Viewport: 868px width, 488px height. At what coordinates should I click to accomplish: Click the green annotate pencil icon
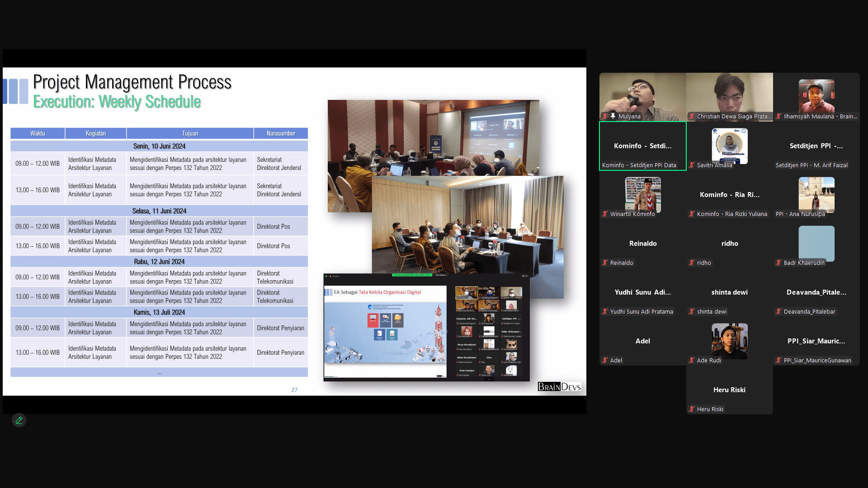click(19, 420)
